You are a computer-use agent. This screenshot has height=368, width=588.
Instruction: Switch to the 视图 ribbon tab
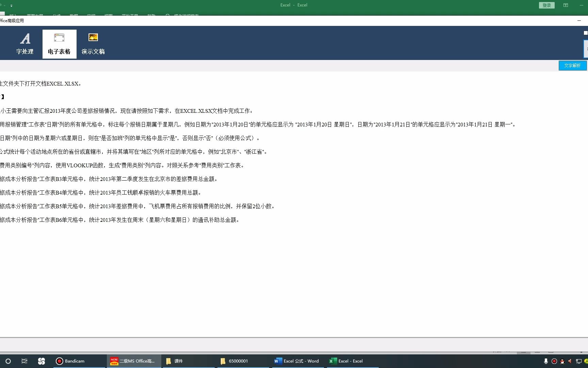pos(109,15)
